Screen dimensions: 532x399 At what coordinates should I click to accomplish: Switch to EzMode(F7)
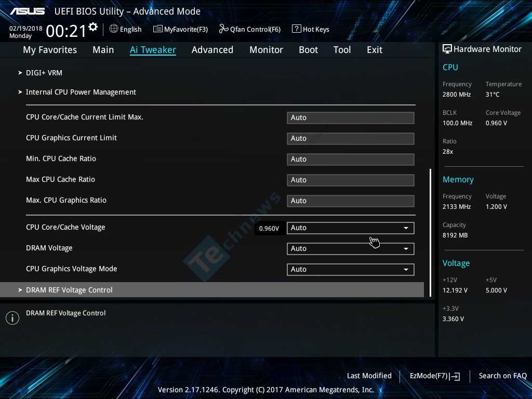[x=435, y=376]
